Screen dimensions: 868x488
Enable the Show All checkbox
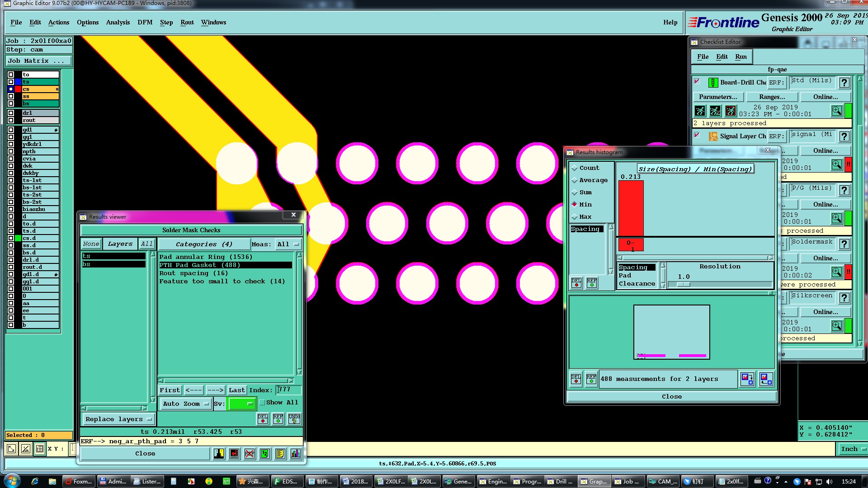click(x=262, y=403)
